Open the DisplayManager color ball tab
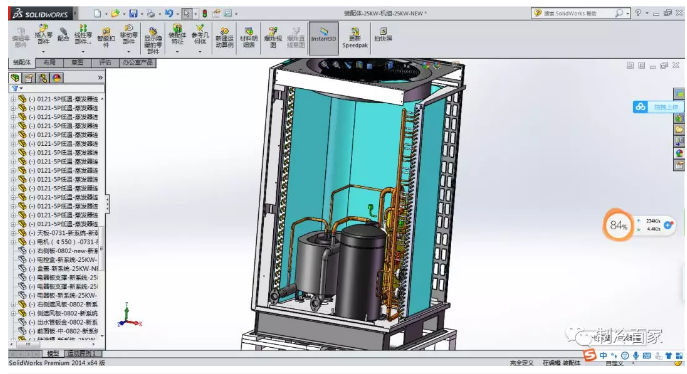This screenshot has height=374, width=687. point(57,78)
